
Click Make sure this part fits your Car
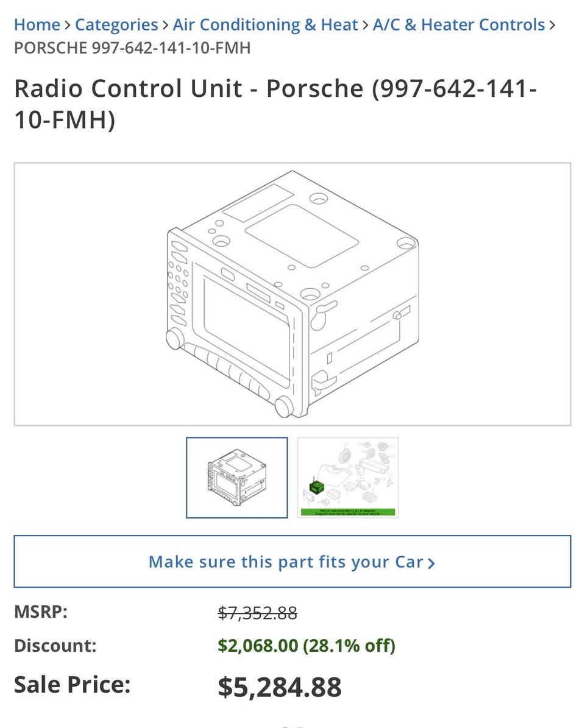pos(292,562)
